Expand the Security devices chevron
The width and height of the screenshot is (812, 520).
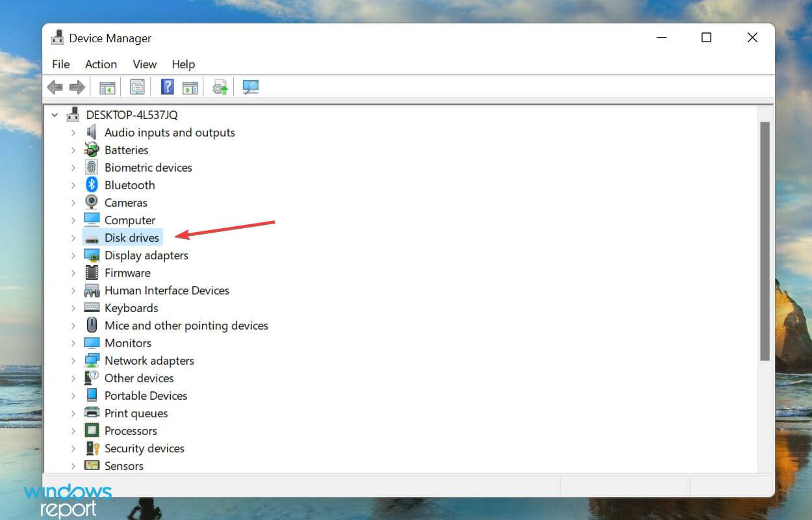pyautogui.click(x=73, y=448)
